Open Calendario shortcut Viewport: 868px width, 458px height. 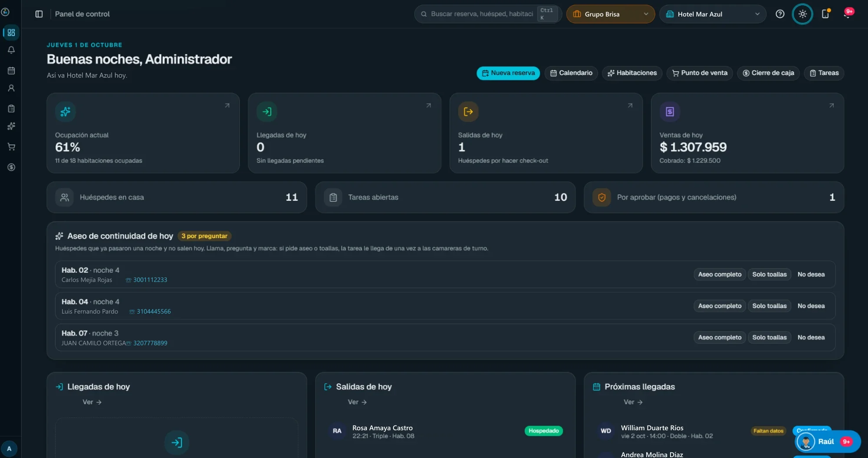pyautogui.click(x=571, y=73)
